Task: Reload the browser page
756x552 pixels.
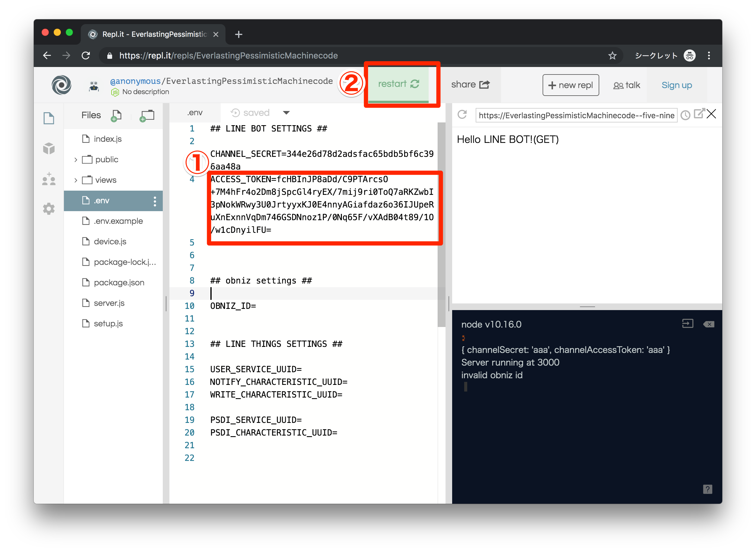Action: [x=86, y=56]
